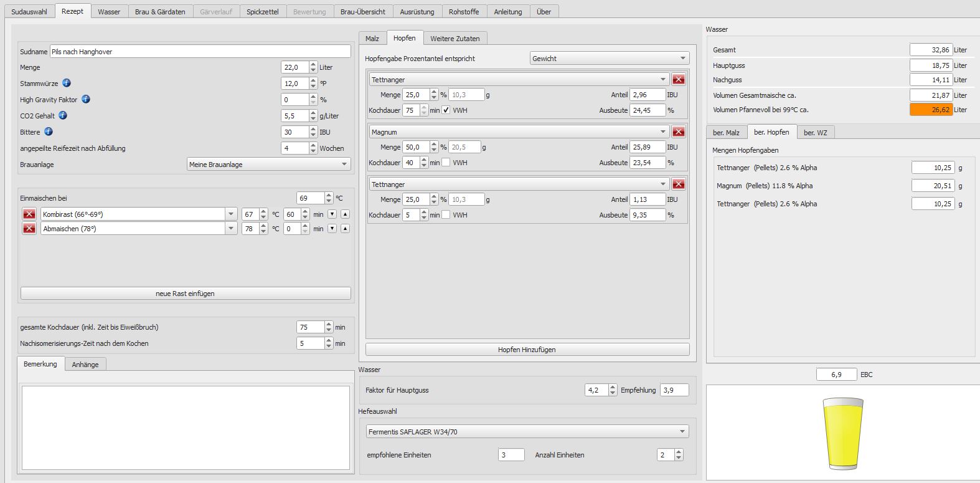Viewport: 980px width, 483px height.
Task: Click the info icon beside High Gravity Faktor
Action: 86,99
